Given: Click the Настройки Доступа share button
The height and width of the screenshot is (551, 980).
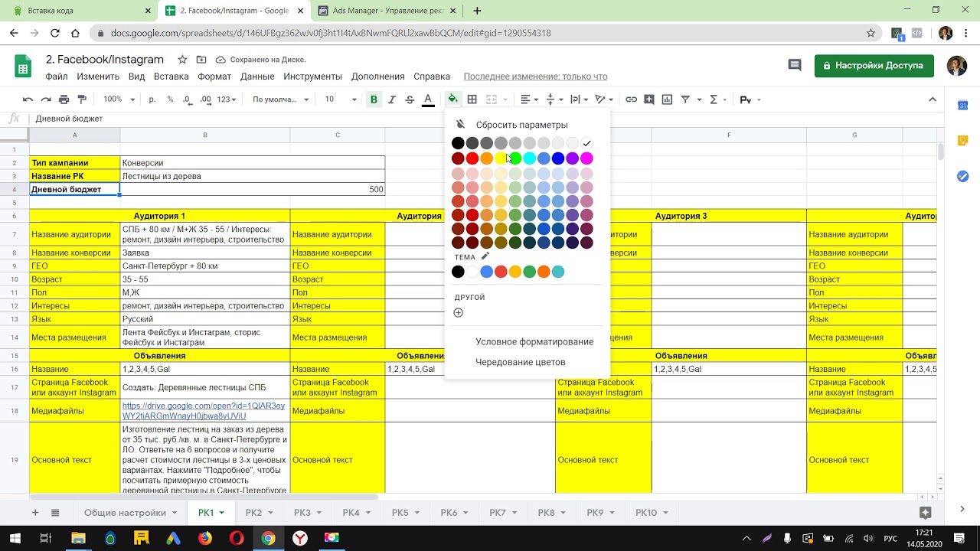Looking at the screenshot, I should (874, 66).
